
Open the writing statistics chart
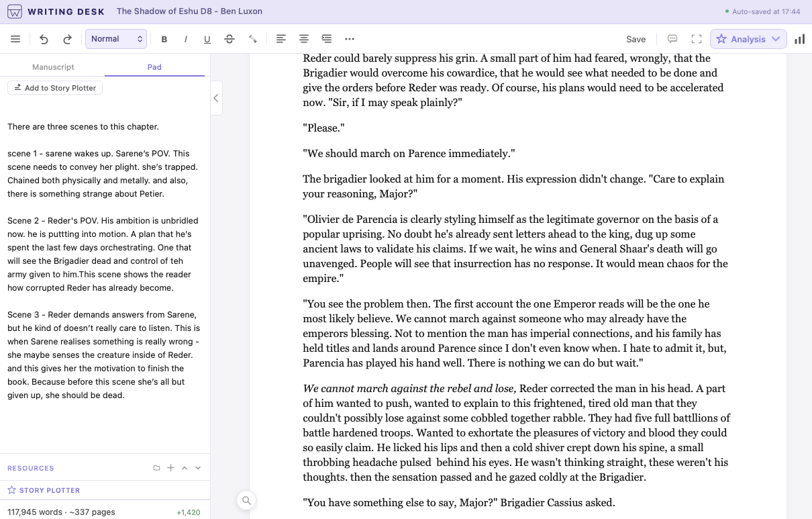799,39
